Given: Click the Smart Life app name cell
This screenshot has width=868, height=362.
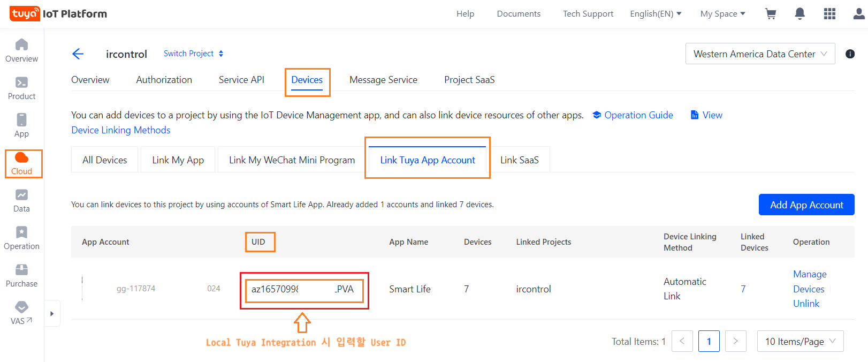Looking at the screenshot, I should pyautogui.click(x=410, y=289).
